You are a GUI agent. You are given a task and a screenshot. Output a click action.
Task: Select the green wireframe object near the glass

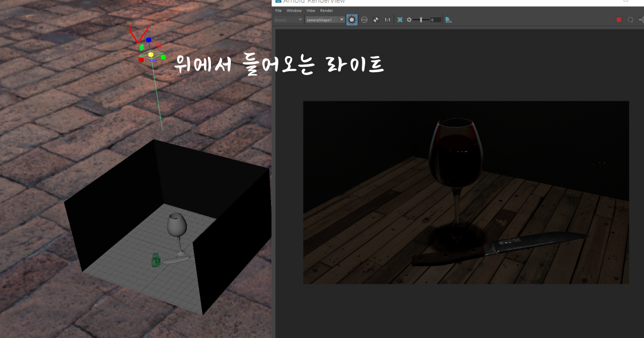coord(156,260)
